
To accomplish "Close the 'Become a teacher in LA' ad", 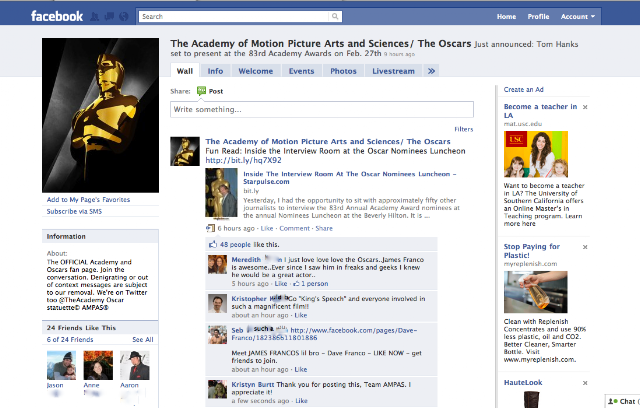I will [x=585, y=107].
